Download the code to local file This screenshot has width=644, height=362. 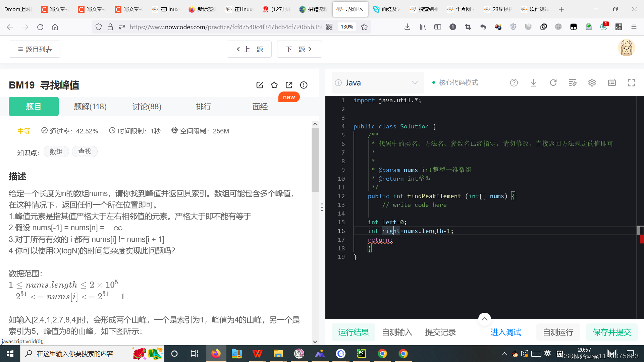pos(533,82)
